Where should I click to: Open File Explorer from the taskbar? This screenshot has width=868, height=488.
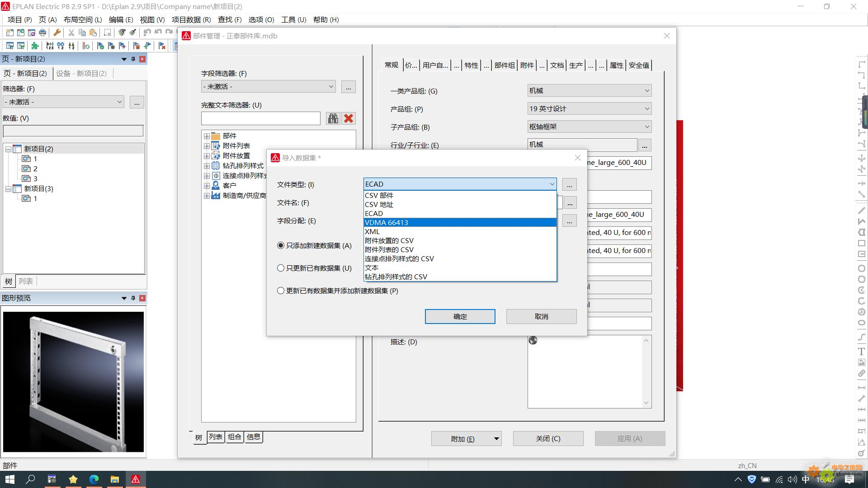tap(115, 479)
